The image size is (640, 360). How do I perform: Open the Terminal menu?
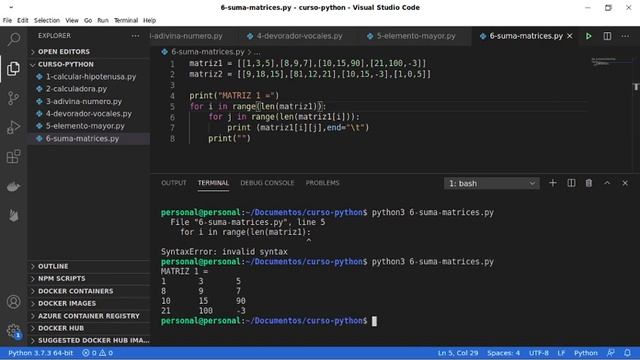(126, 20)
